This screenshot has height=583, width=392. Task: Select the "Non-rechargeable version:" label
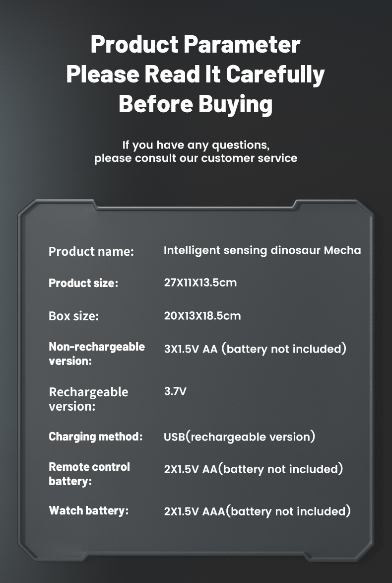point(97,354)
